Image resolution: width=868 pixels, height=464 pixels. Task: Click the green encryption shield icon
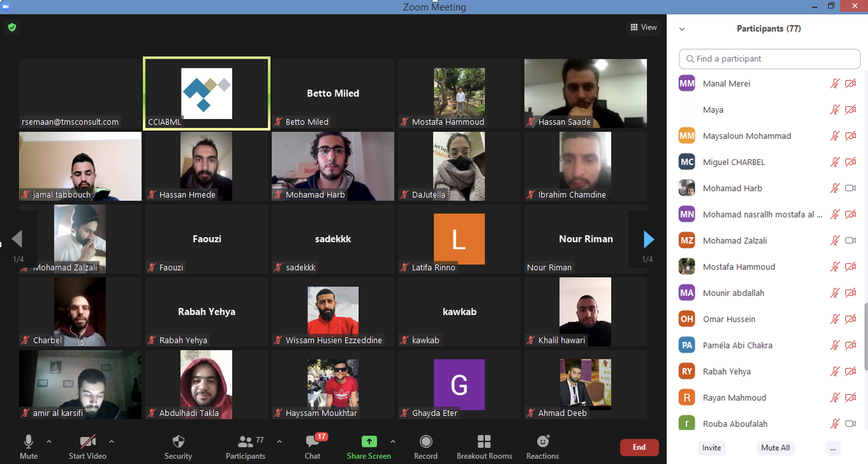(x=12, y=27)
